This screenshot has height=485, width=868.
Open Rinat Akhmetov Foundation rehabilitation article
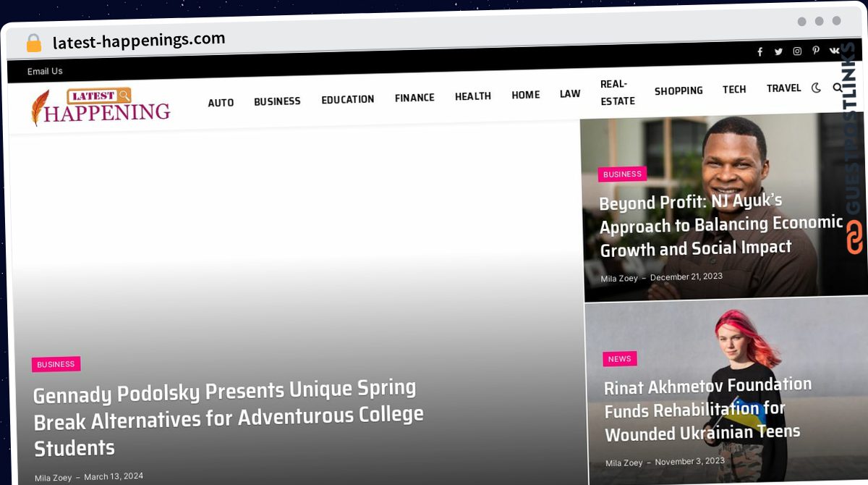point(708,410)
